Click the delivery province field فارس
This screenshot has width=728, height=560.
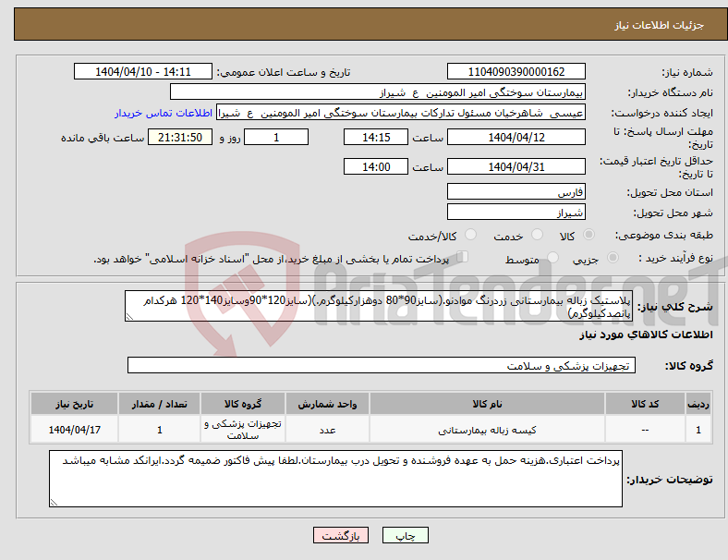tap(516, 191)
